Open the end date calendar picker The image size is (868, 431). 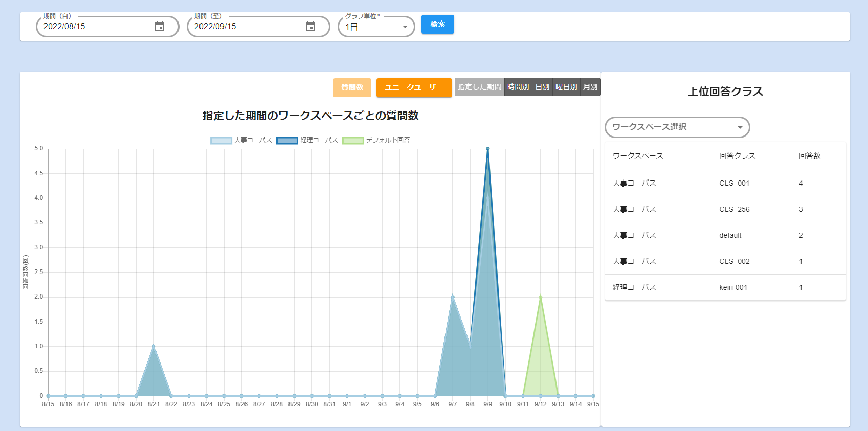click(310, 27)
